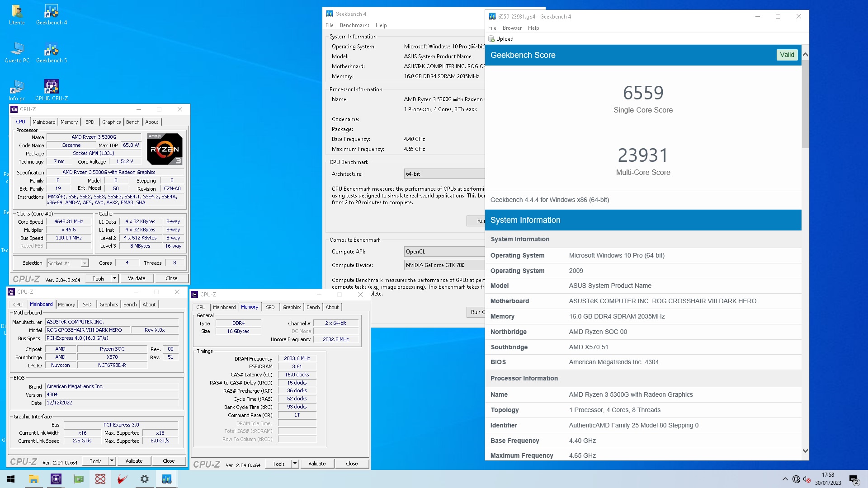This screenshot has height=488, width=868.
Task: Click the Run Compute Benchmark button
Action: click(x=476, y=312)
